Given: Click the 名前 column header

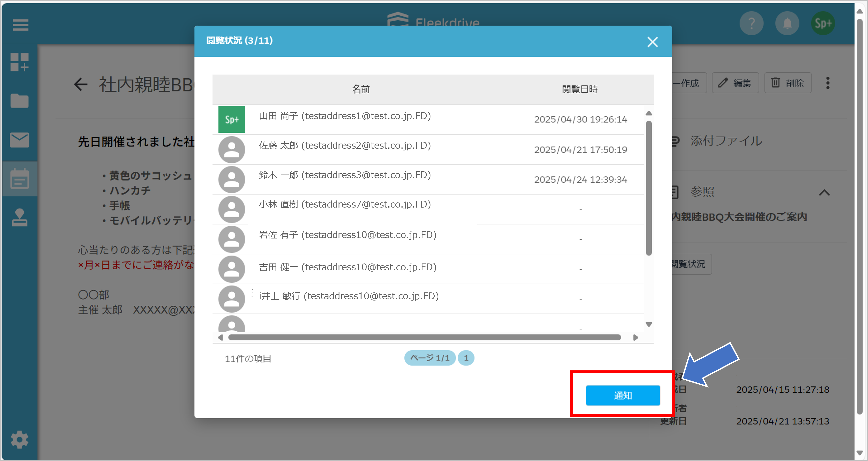Looking at the screenshot, I should pos(361,89).
